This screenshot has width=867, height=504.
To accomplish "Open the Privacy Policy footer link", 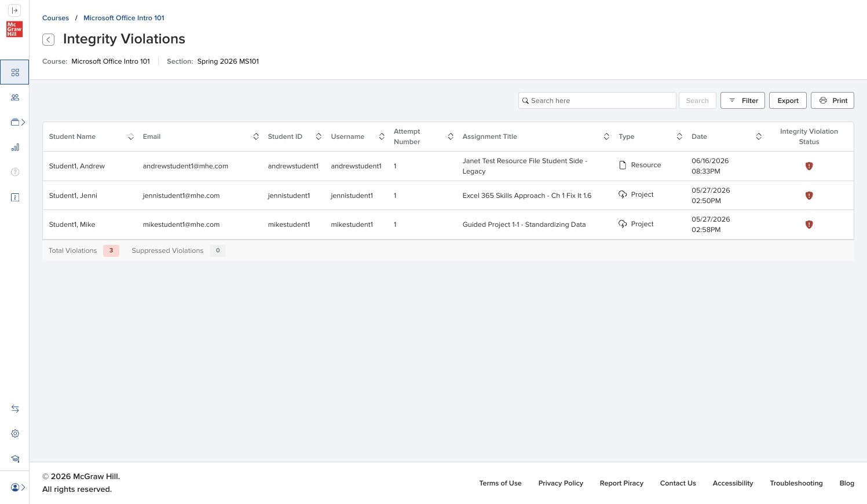I will click(x=561, y=483).
